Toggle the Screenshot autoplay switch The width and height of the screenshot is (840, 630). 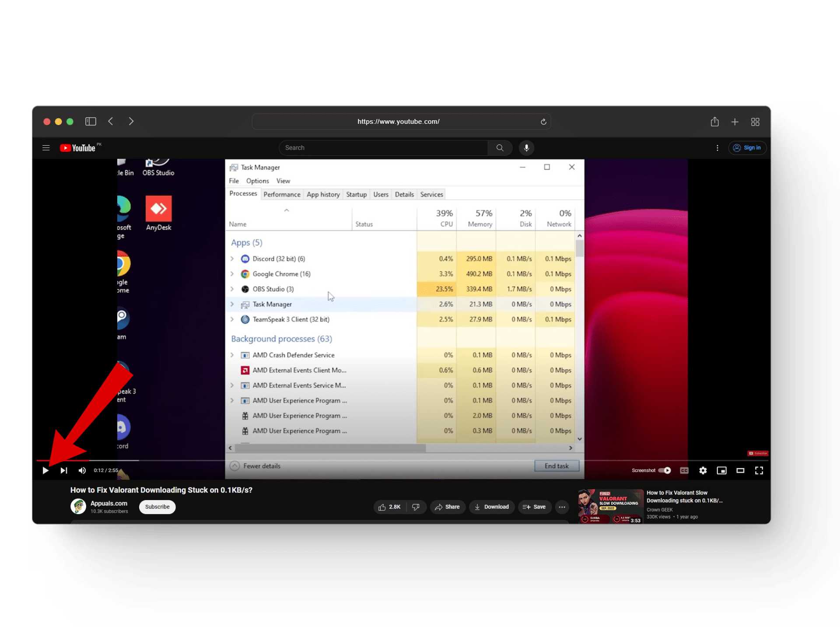(665, 470)
